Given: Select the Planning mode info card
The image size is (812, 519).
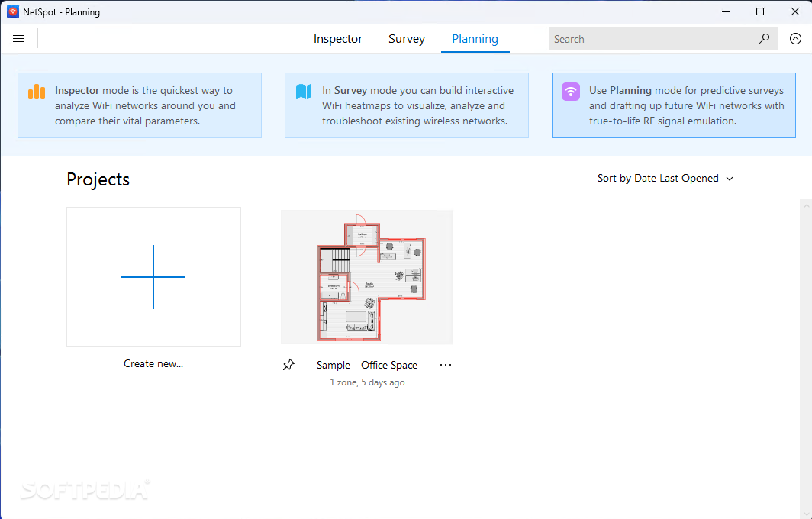Looking at the screenshot, I should [674, 105].
